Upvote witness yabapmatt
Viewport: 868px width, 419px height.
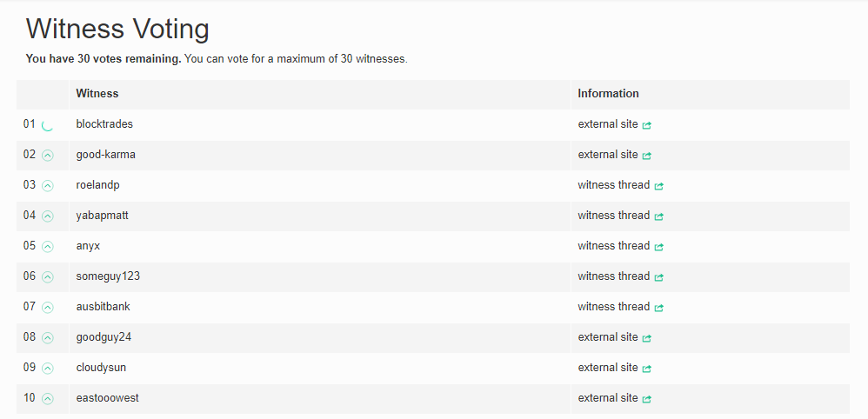tap(48, 216)
